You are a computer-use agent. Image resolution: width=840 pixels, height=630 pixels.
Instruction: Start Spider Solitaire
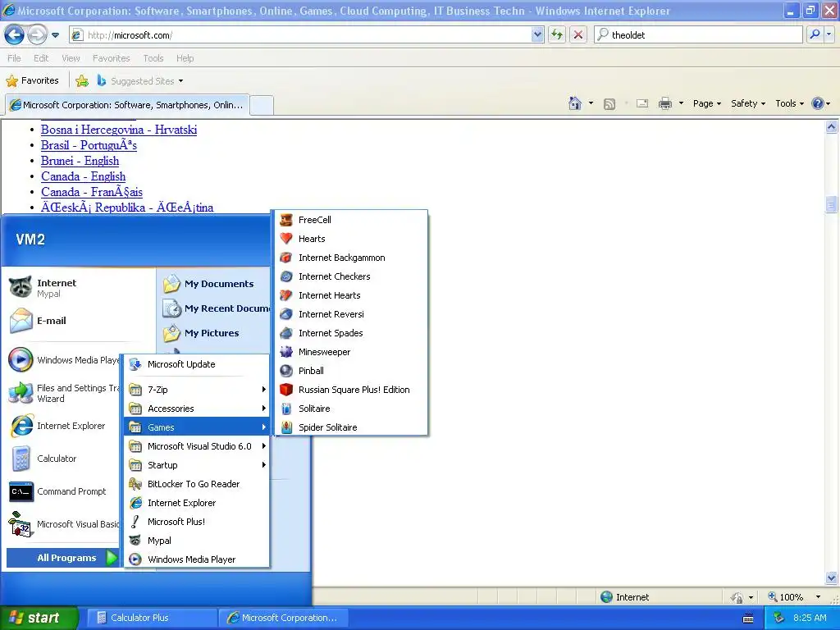click(x=351, y=427)
